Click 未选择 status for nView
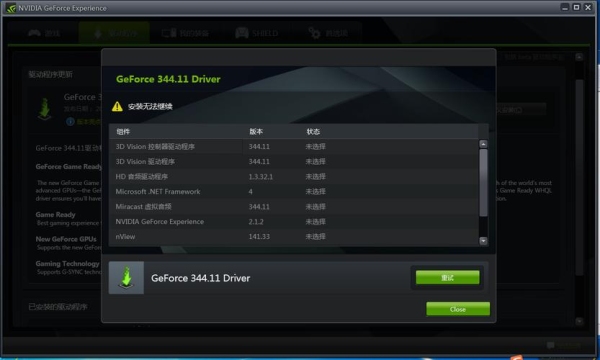Image resolution: width=600 pixels, height=360 pixels. [x=315, y=236]
